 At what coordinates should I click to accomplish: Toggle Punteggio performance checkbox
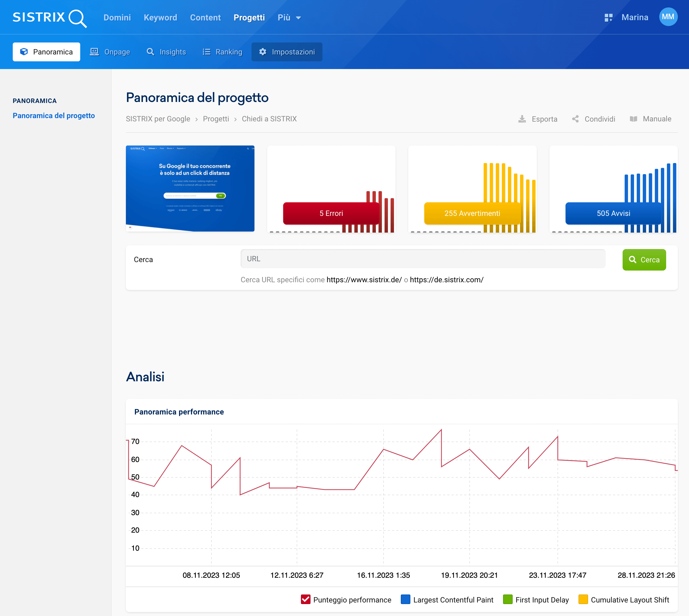pos(306,600)
